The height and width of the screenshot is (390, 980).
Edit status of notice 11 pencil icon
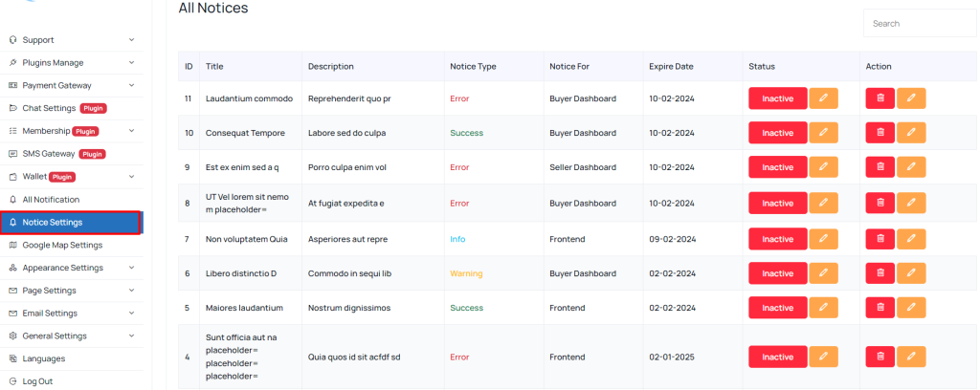824,97
